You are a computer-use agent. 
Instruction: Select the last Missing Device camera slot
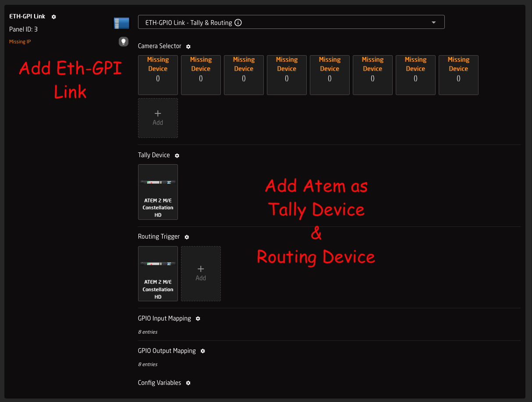458,75
